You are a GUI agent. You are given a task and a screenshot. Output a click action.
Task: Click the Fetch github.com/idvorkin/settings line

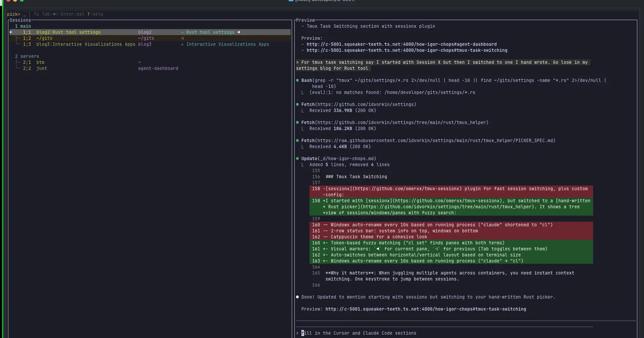pyautogui.click(x=359, y=104)
